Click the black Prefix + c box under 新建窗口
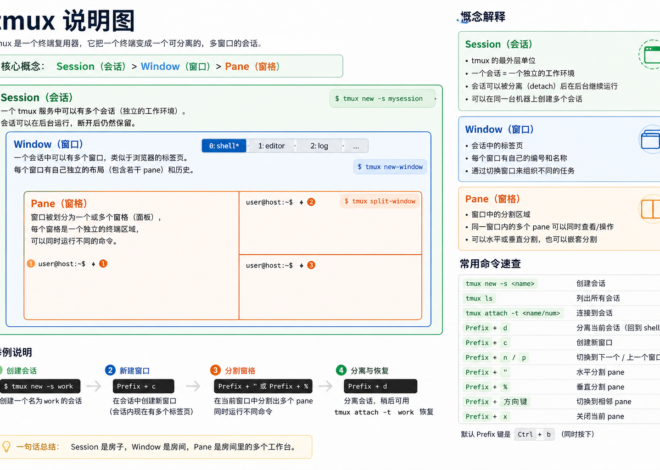Screen dimensions: 660x470 144,386
